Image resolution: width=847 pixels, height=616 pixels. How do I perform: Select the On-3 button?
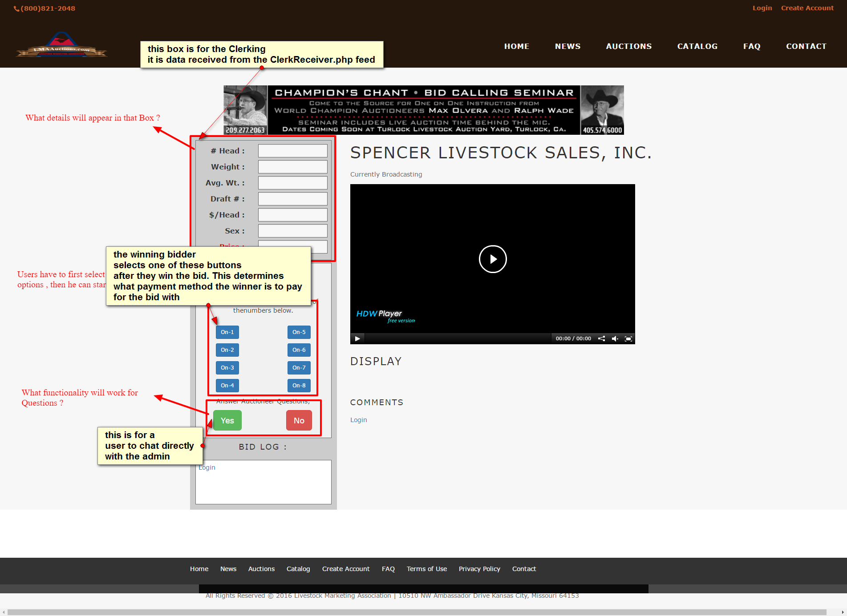(x=227, y=368)
